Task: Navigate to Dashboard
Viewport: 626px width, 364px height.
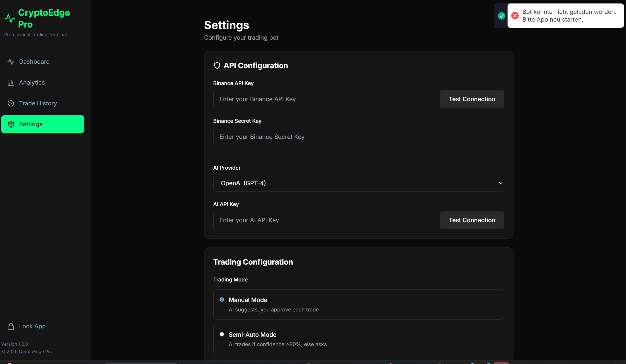Action: 34,62
